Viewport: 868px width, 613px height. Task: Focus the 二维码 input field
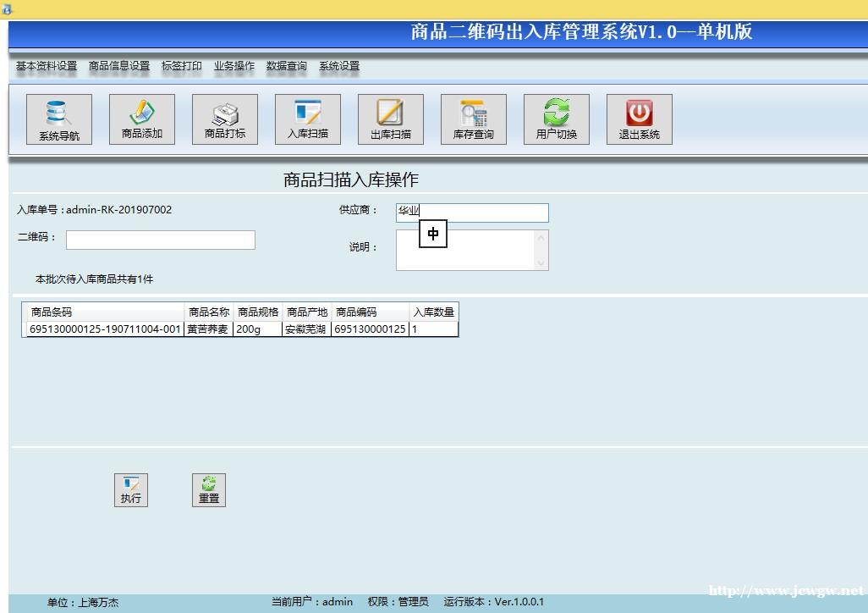point(161,240)
